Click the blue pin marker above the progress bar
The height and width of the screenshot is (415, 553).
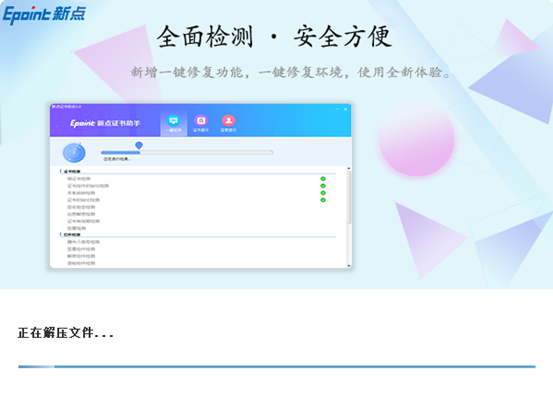[x=139, y=145]
